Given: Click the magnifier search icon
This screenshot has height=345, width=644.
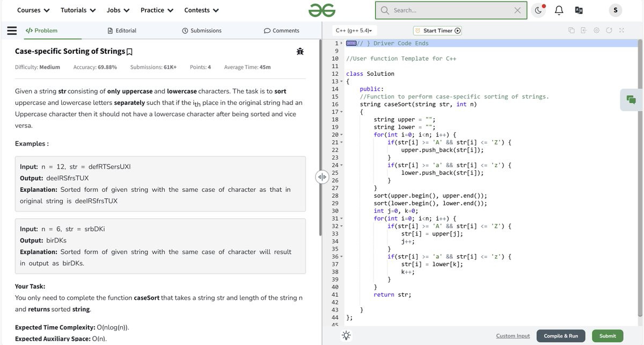Looking at the screenshot, I should pos(385,10).
